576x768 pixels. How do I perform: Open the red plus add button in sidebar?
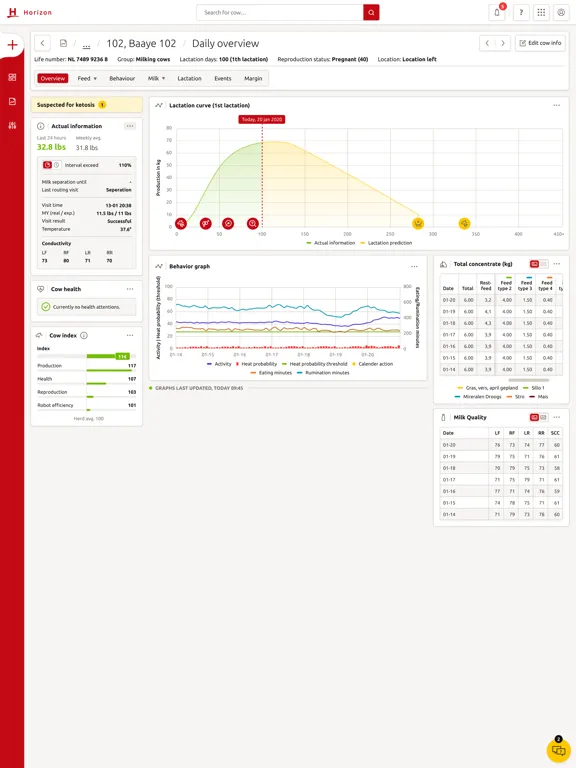(x=12, y=45)
